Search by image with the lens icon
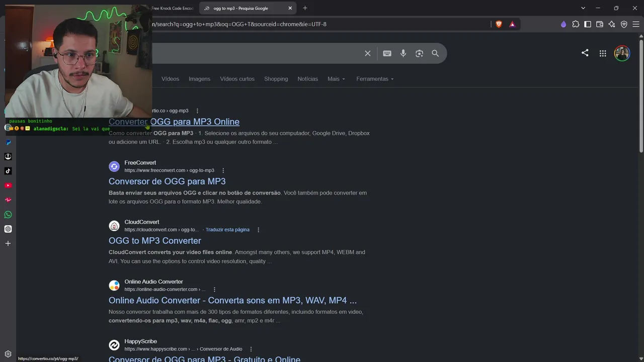The width and height of the screenshot is (644, 362). pyautogui.click(x=419, y=53)
